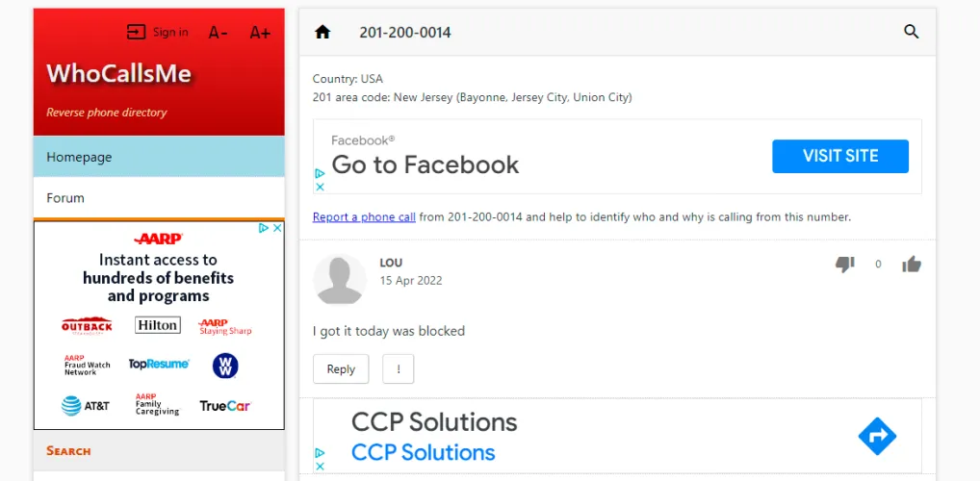
Task: Click the WhoCallsMe site title
Action: [118, 74]
